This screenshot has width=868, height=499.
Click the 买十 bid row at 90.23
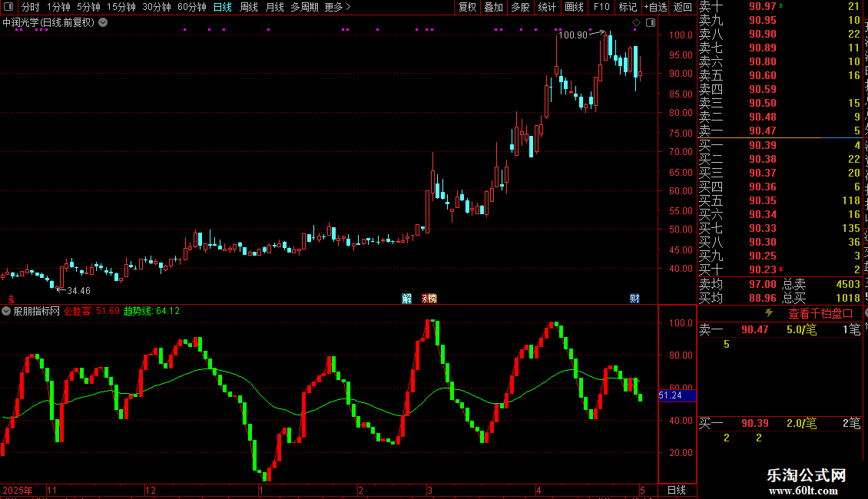click(x=780, y=269)
